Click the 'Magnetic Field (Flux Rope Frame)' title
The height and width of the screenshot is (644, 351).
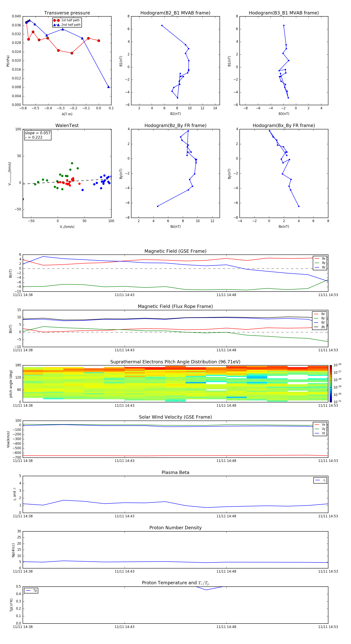[175, 307]
